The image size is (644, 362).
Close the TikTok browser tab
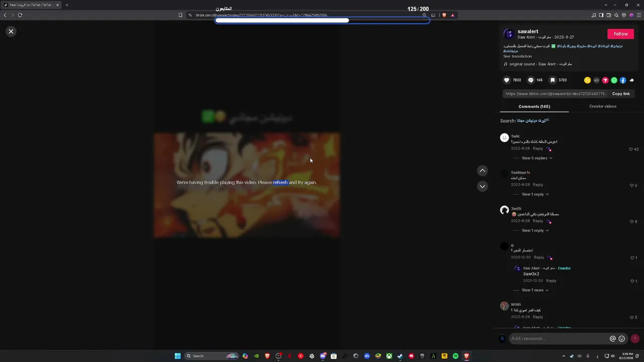(x=57, y=5)
